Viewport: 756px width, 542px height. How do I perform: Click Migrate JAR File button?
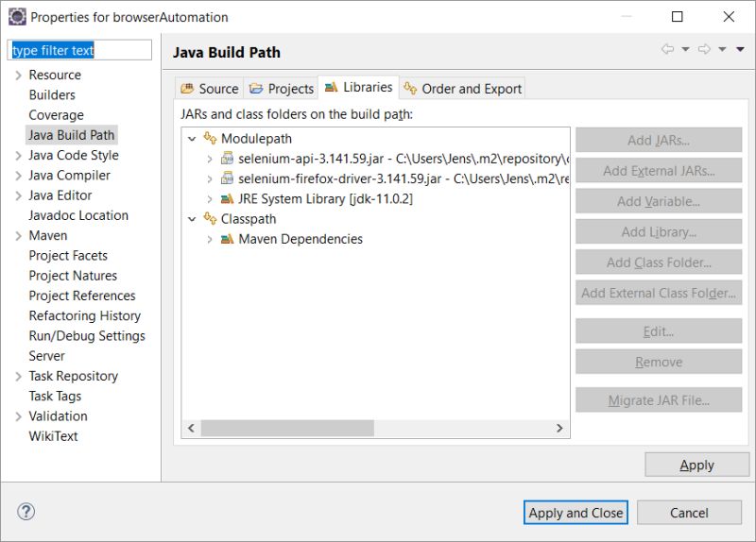(x=659, y=399)
